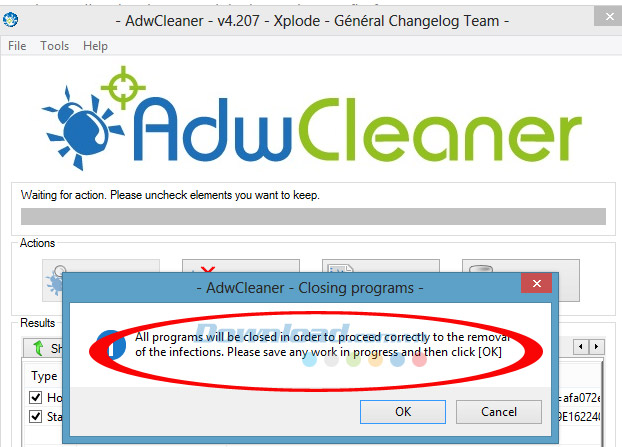Close the Closing programs dialog with X
622x447 pixels.
537,283
